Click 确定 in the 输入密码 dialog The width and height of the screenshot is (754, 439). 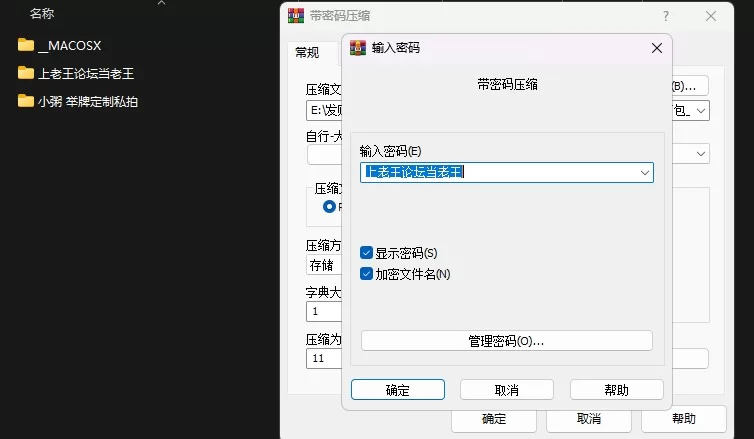pos(398,390)
